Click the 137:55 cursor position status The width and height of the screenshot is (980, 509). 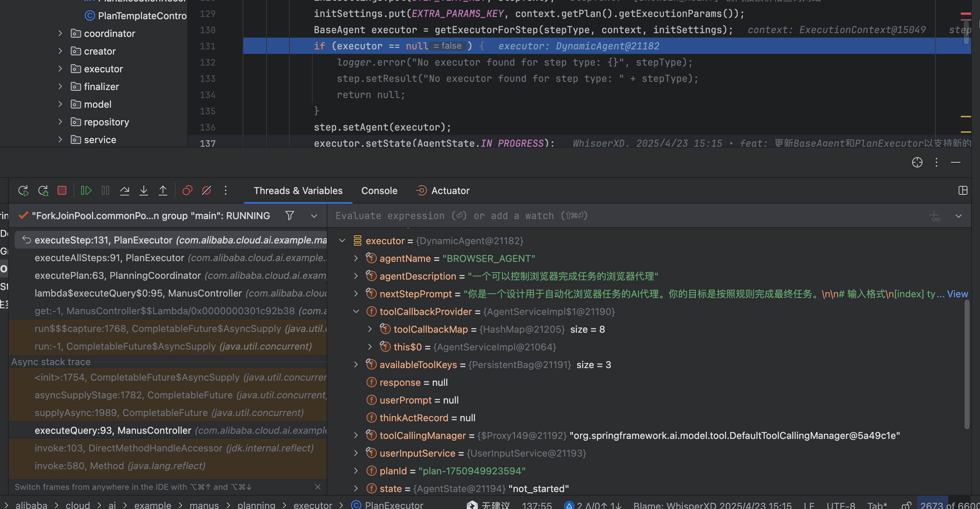tap(536, 505)
